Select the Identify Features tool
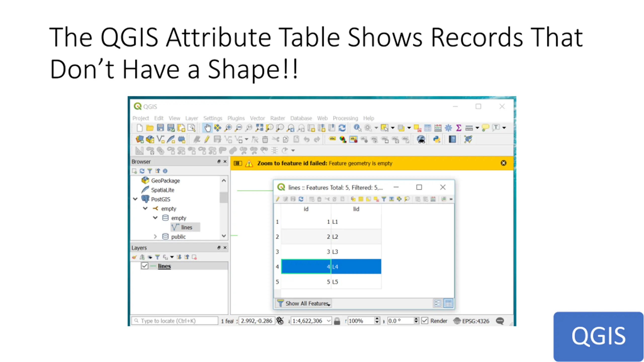The width and height of the screenshot is (644, 362). [x=357, y=128]
